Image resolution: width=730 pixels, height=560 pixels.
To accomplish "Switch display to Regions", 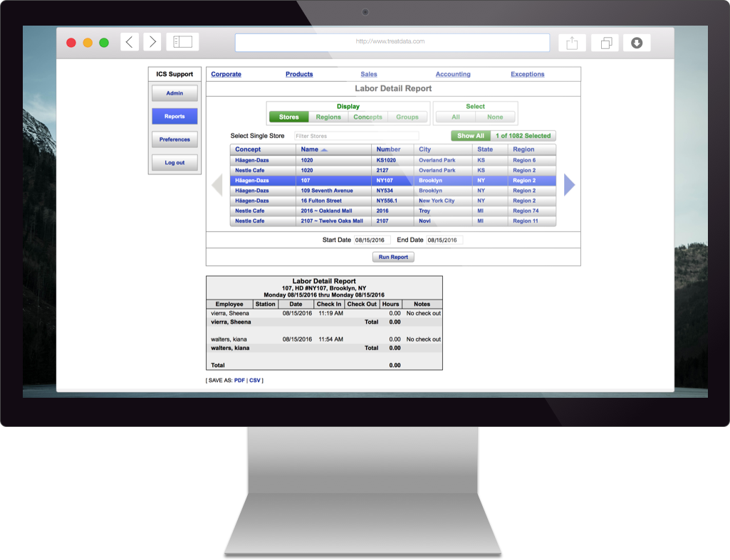I will pos(328,117).
